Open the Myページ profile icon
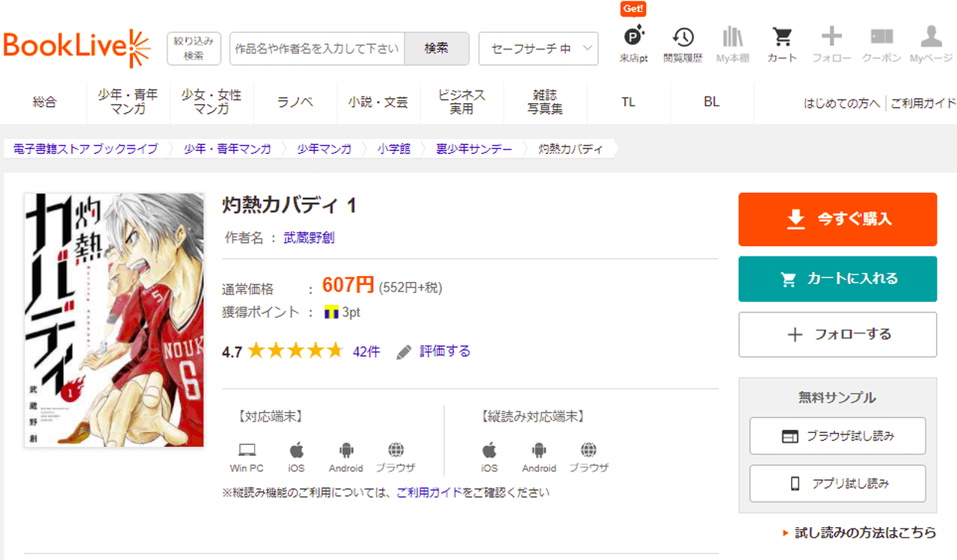957x560 pixels. coord(931,37)
